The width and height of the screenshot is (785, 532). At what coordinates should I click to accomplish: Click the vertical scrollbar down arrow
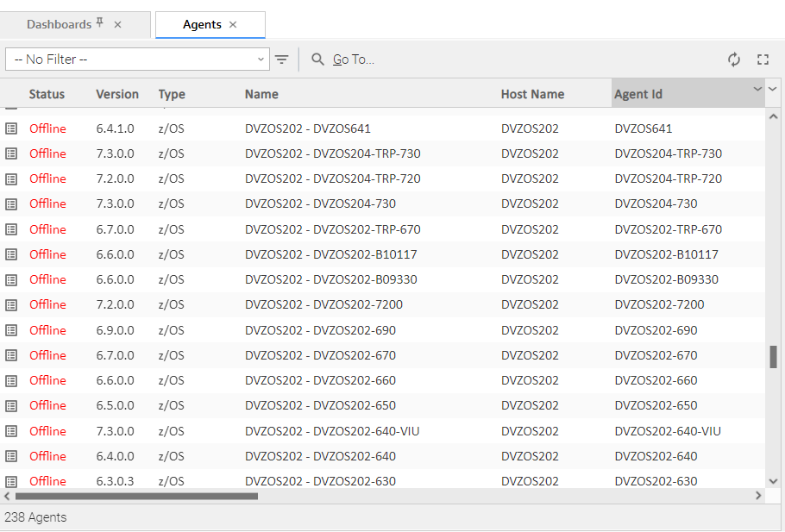point(773,481)
